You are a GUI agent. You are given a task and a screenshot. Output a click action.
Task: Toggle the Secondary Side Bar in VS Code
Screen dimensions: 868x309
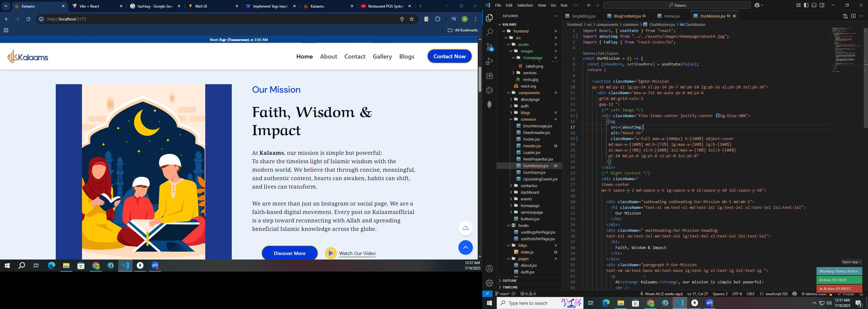(822, 5)
